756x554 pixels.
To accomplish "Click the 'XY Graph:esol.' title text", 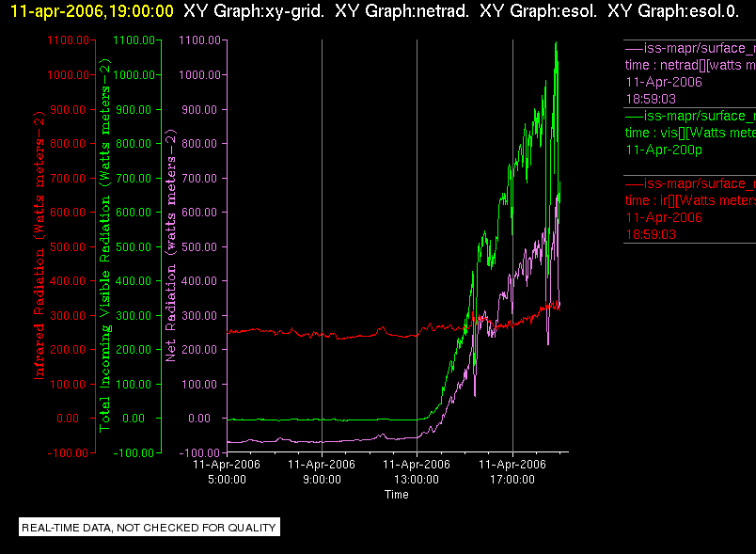I will [538, 11].
